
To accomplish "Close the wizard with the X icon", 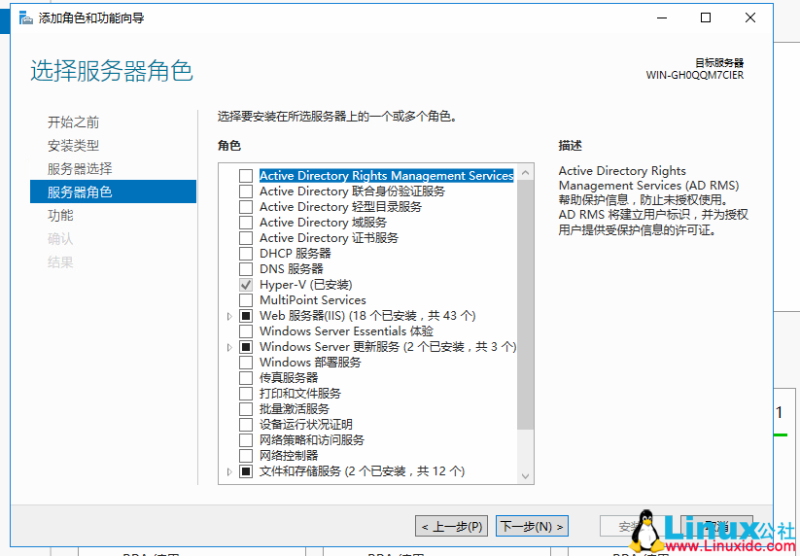I will pyautogui.click(x=751, y=18).
